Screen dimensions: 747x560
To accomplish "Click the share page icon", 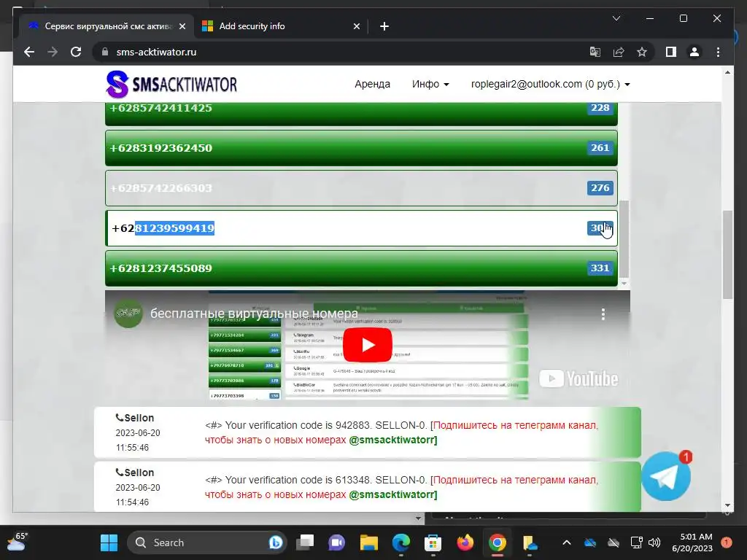I will click(619, 52).
